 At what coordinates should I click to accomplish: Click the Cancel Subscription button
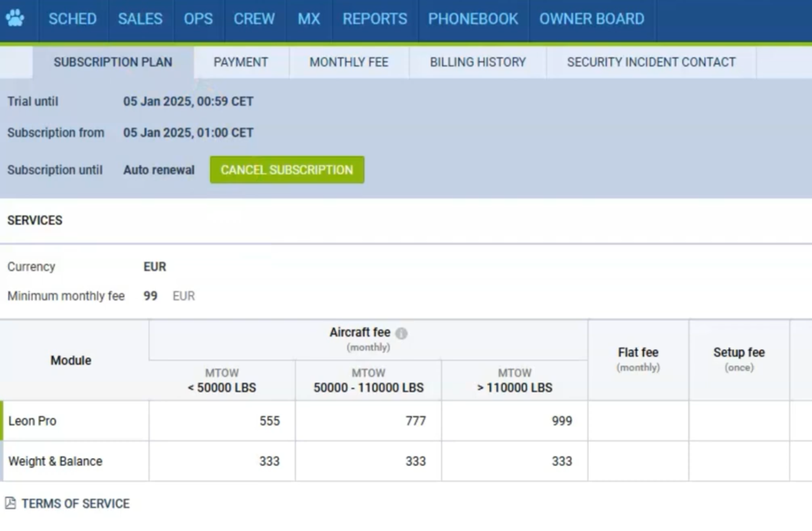coord(287,170)
